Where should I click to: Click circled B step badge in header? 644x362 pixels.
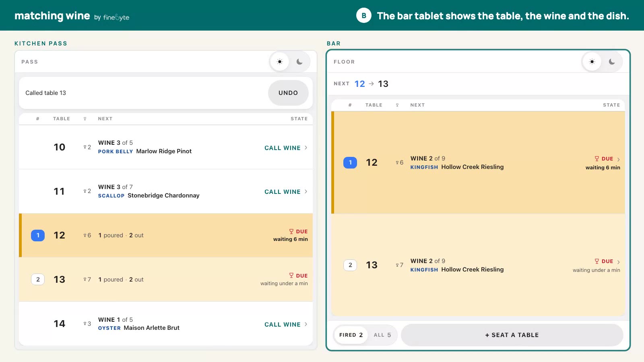(x=364, y=16)
